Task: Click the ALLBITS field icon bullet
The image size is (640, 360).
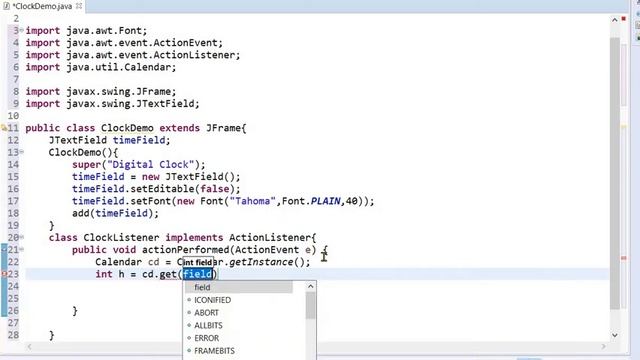Action: pos(189,325)
